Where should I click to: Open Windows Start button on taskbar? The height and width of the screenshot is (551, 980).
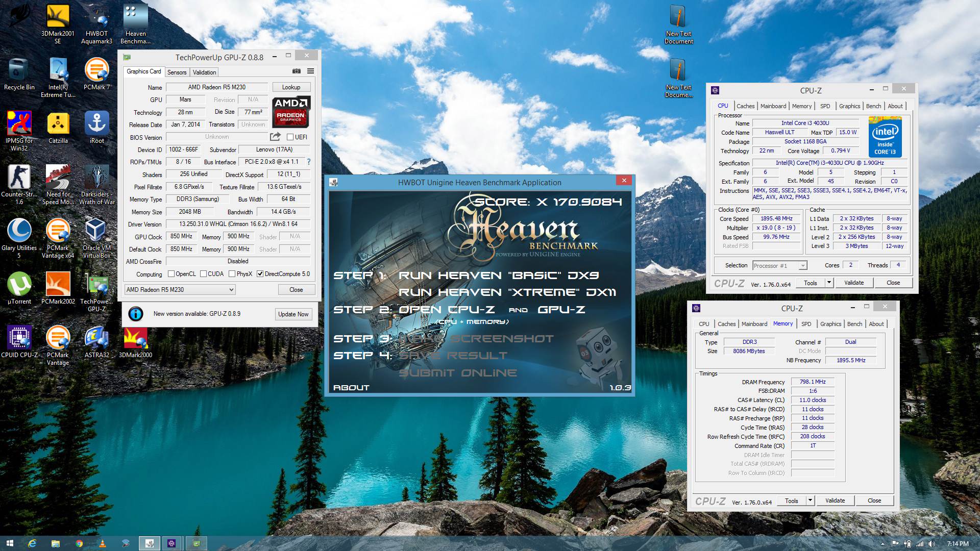(x=10, y=543)
